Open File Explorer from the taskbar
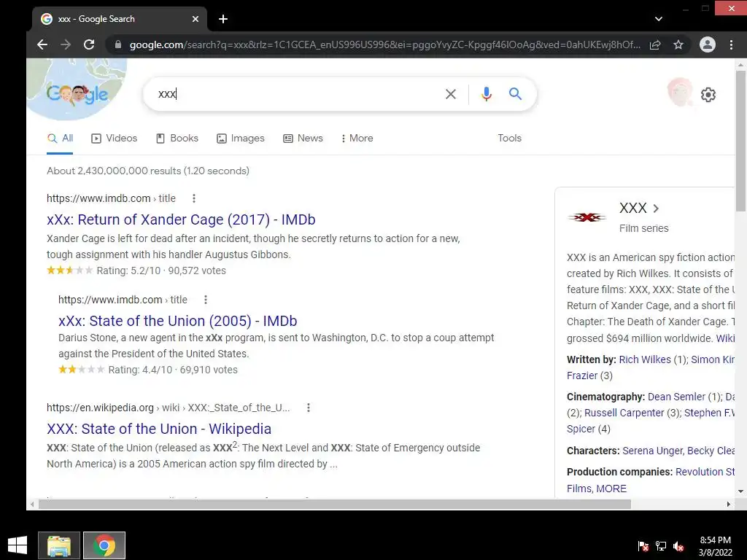Image resolution: width=747 pixels, height=560 pixels. [59, 545]
